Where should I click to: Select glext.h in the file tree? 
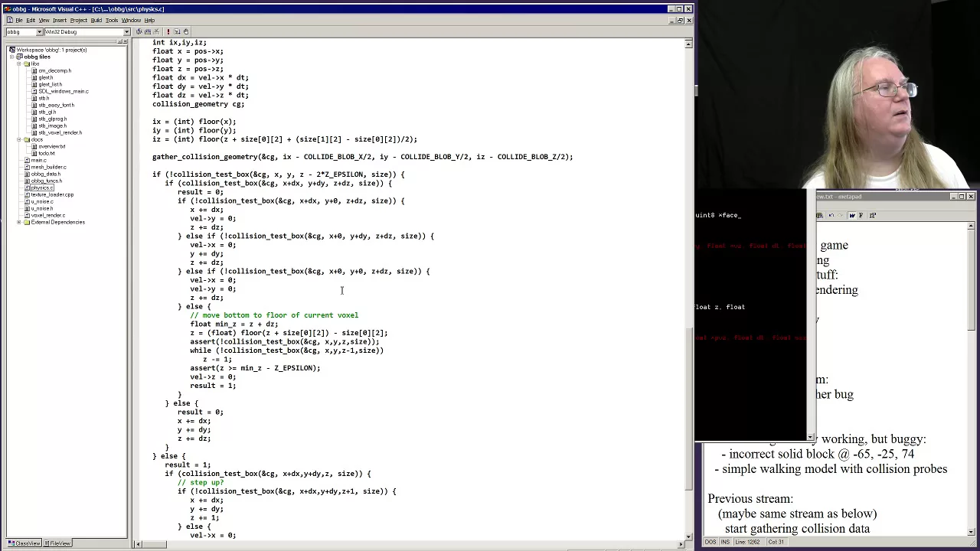[x=45, y=77]
